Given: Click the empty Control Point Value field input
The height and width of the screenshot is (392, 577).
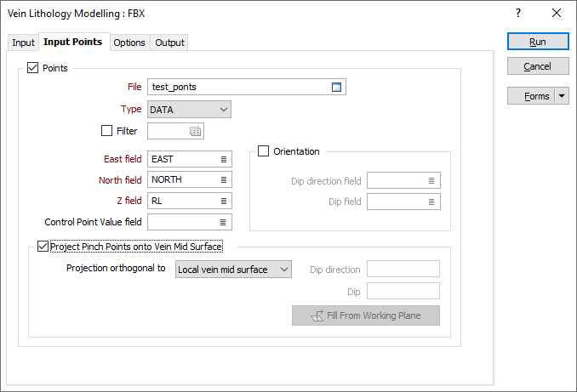Looking at the screenshot, I should [x=190, y=222].
